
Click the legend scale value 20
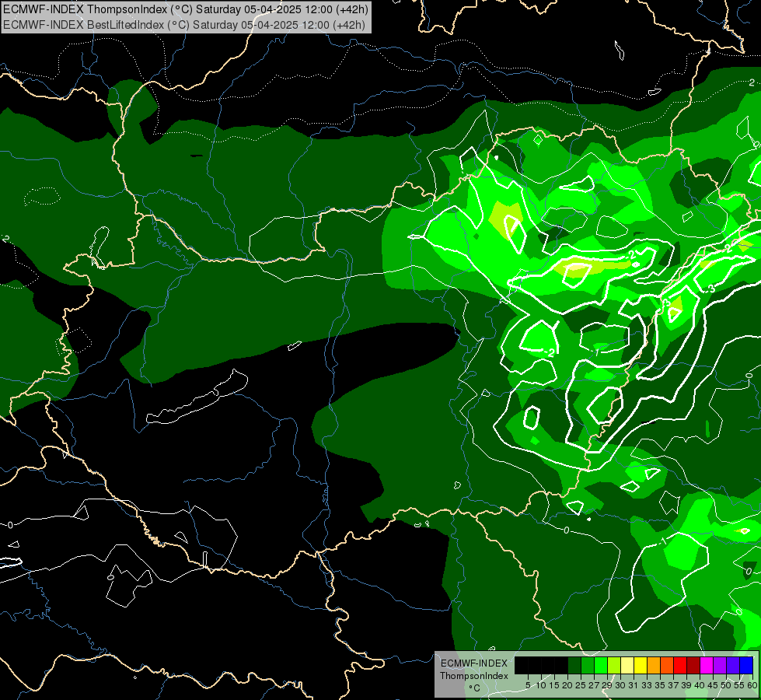click(x=567, y=685)
